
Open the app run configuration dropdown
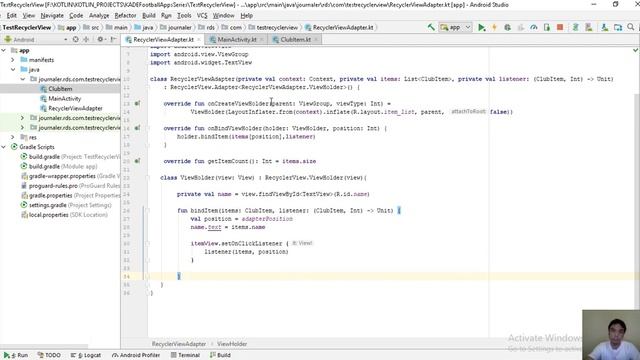[455, 27]
